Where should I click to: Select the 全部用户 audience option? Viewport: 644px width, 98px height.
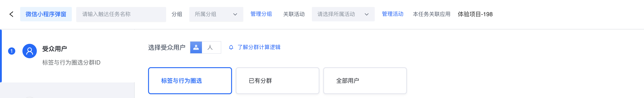point(365,81)
